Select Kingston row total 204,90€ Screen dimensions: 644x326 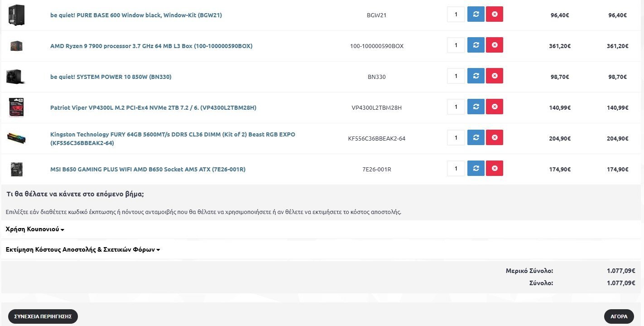coord(618,138)
